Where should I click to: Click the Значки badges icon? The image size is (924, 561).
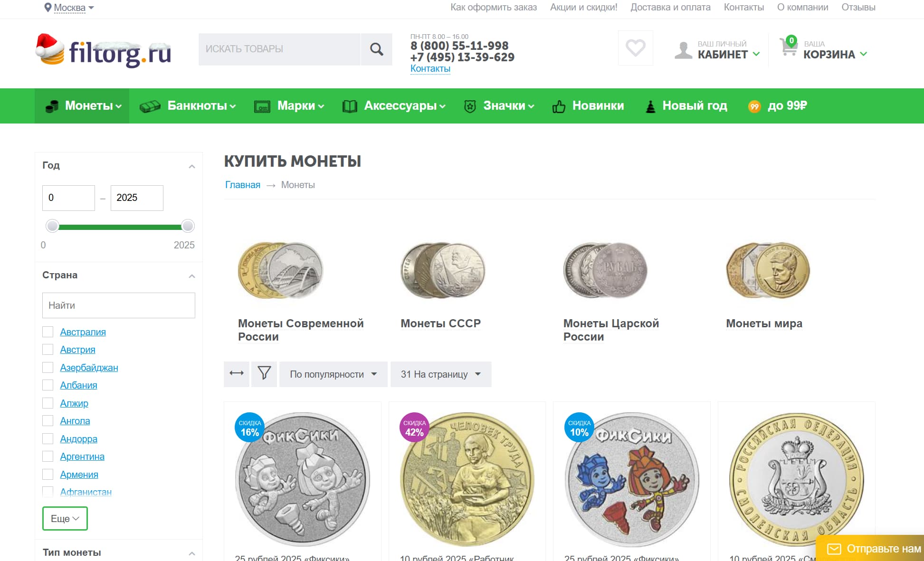pyautogui.click(x=470, y=106)
